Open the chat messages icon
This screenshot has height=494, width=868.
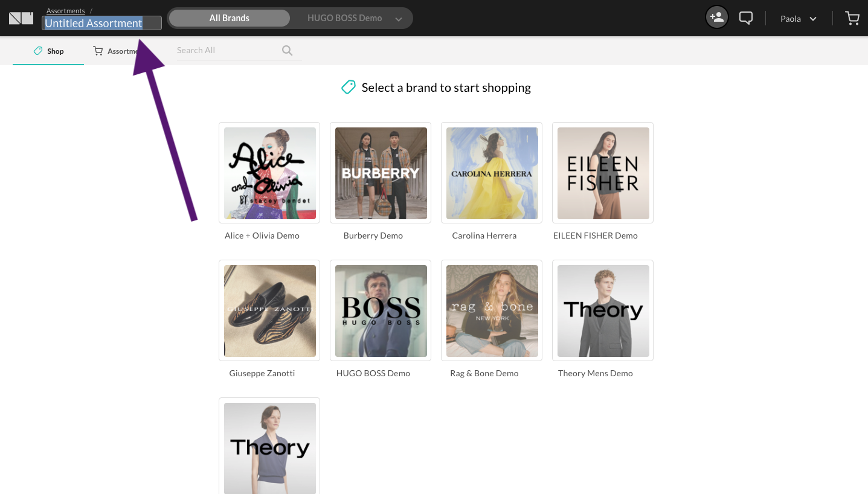[746, 18]
